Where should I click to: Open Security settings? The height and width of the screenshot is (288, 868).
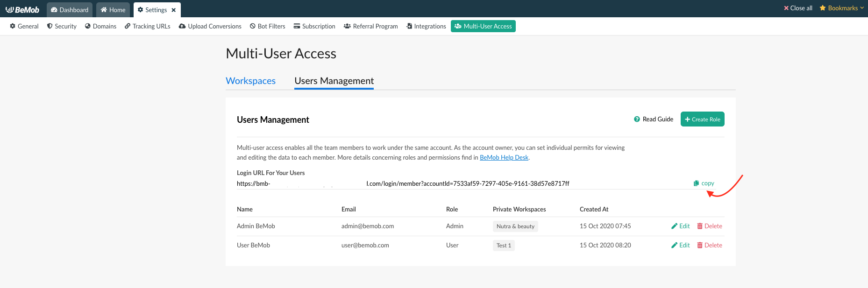(x=62, y=26)
